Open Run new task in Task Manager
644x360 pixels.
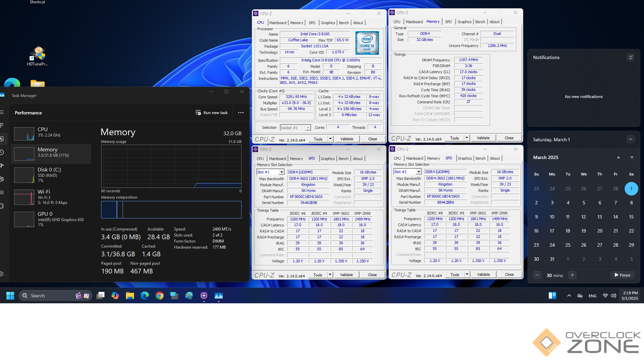(x=212, y=113)
